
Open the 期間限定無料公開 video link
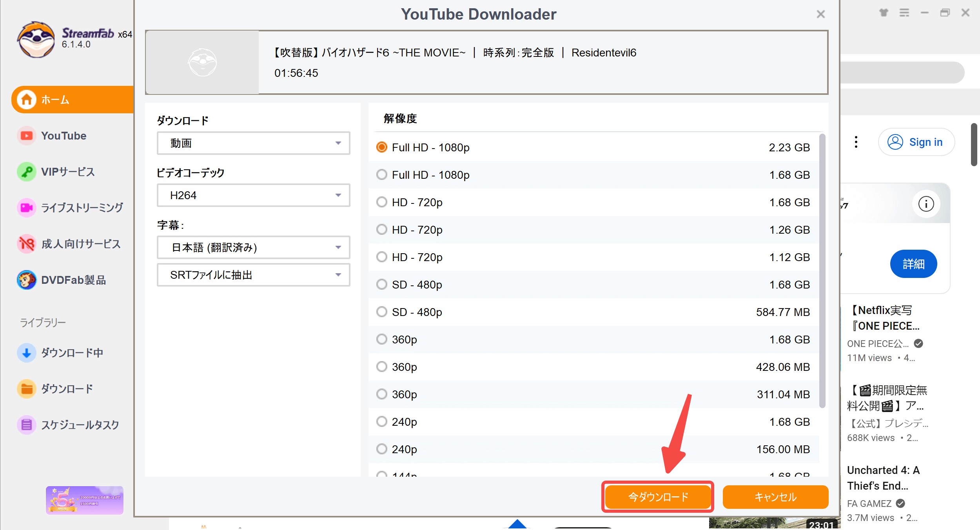coord(887,398)
